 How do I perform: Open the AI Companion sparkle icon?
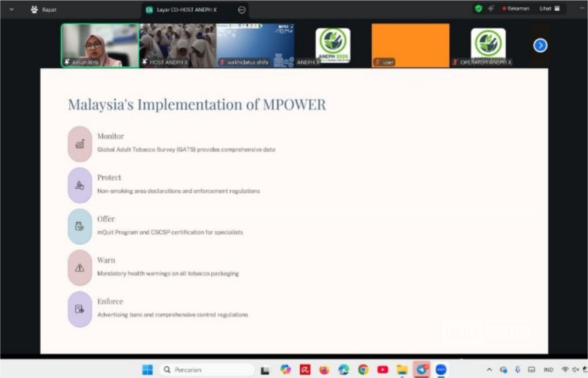(x=491, y=8)
